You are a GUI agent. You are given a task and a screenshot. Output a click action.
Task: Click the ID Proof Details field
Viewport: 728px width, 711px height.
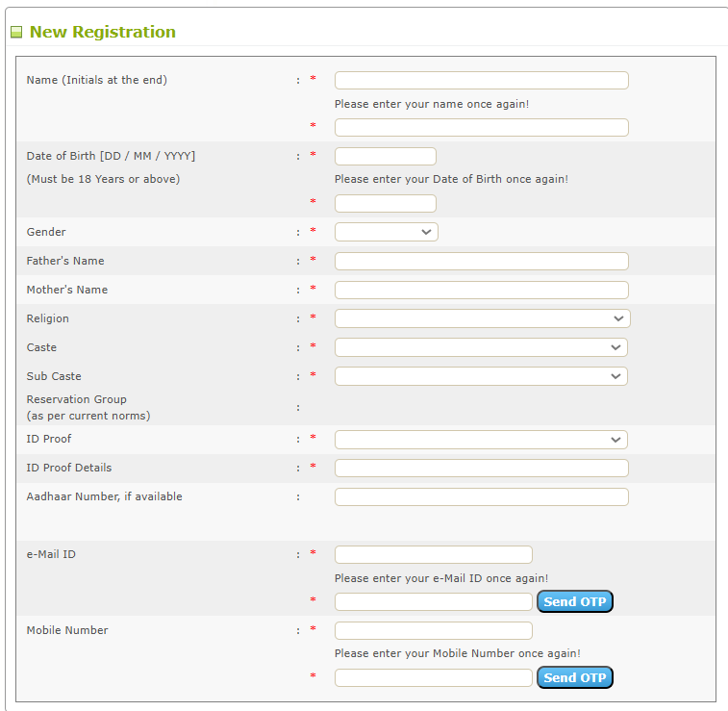pyautogui.click(x=481, y=469)
